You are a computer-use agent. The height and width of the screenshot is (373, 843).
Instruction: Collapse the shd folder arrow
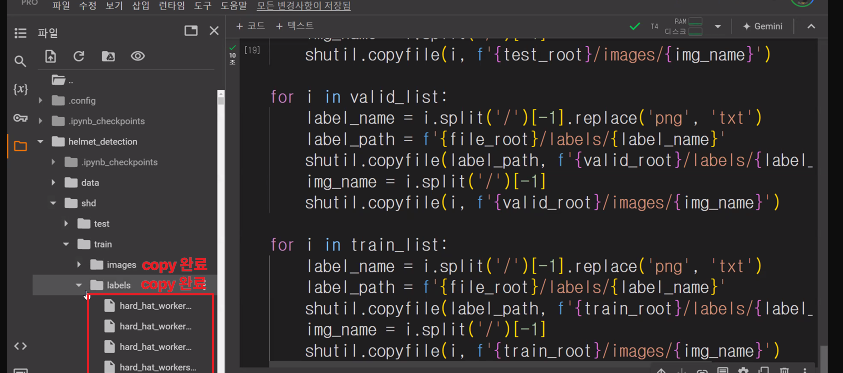(53, 203)
